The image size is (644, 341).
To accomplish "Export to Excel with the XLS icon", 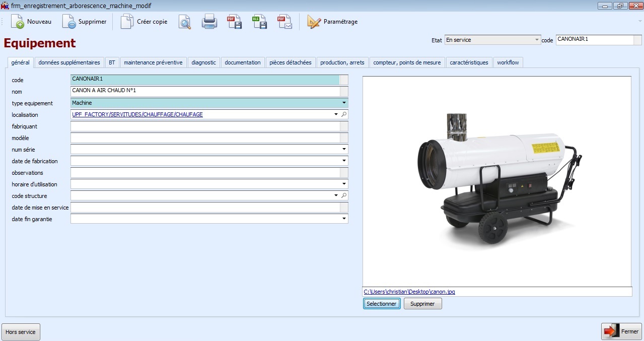I will pyautogui.click(x=259, y=22).
